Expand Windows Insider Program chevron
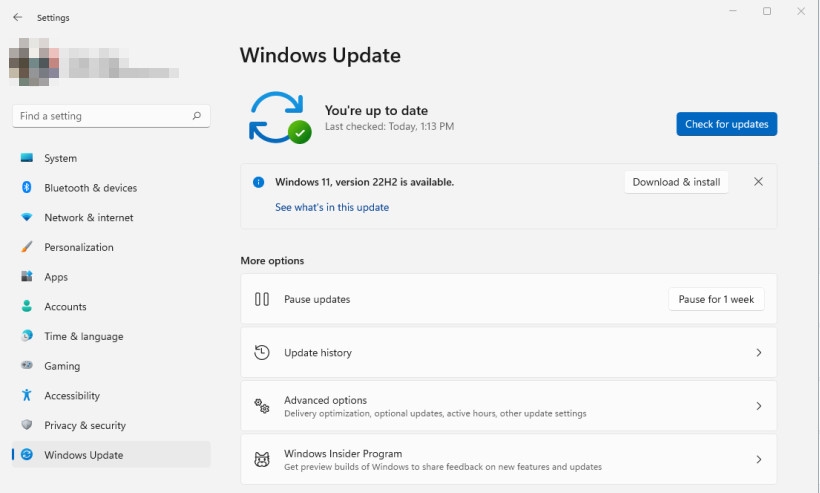This screenshot has height=493, width=820. 758,460
